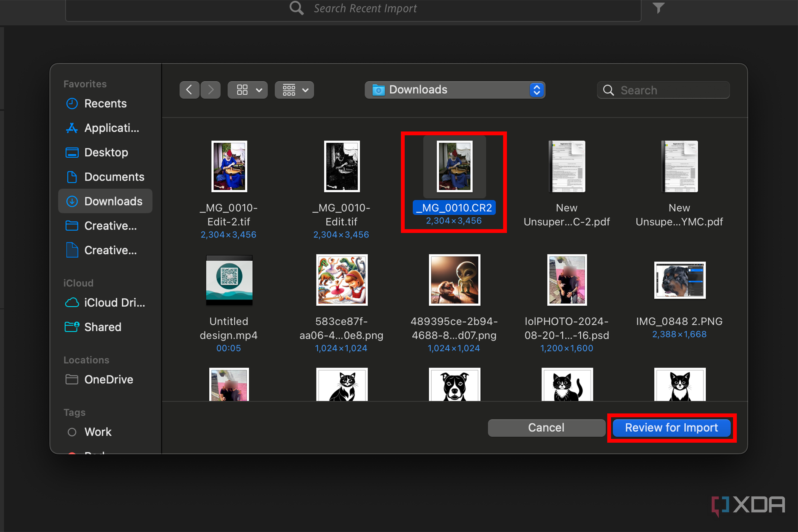Open the Documents folder
Image resolution: width=798 pixels, height=532 pixels.
[x=114, y=177]
